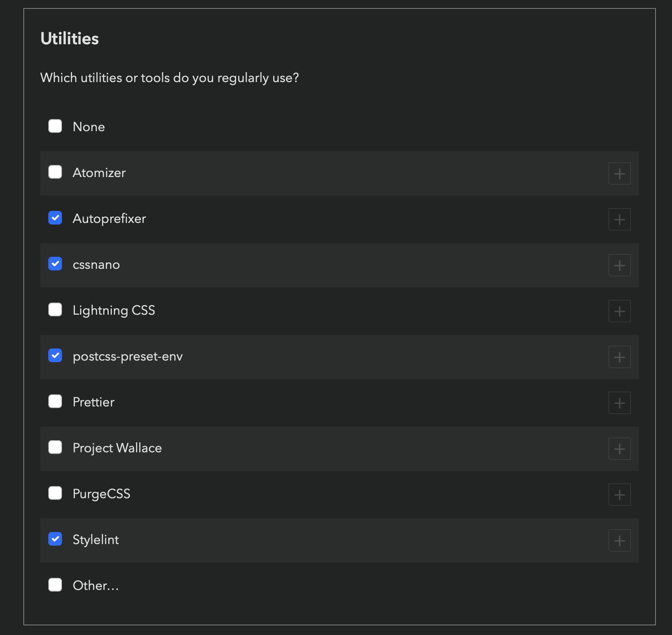The height and width of the screenshot is (635, 672).
Task: Open the plus button on postcss-preset-env row
Action: click(619, 357)
